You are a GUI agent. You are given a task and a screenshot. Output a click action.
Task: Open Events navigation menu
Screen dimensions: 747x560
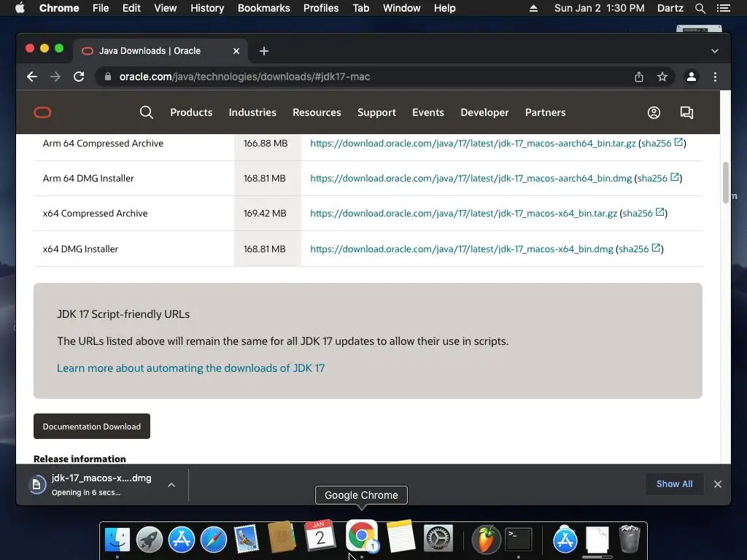pyautogui.click(x=428, y=112)
